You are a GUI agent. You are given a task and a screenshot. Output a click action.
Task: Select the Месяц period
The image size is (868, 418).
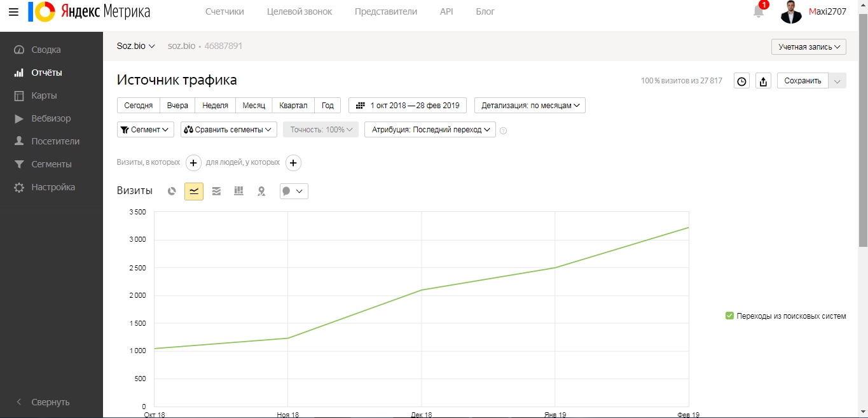pyautogui.click(x=254, y=106)
